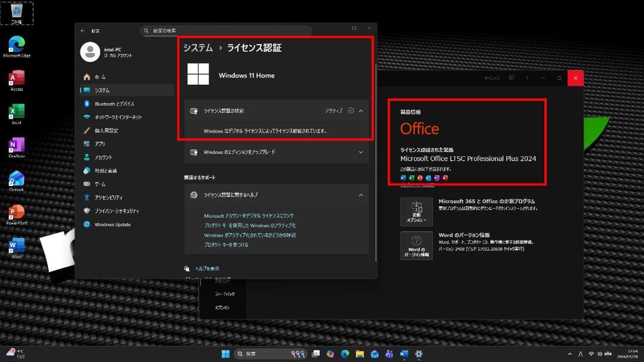644x362 pixels.
Task: Click the Settings search box
Action: click(x=227, y=30)
